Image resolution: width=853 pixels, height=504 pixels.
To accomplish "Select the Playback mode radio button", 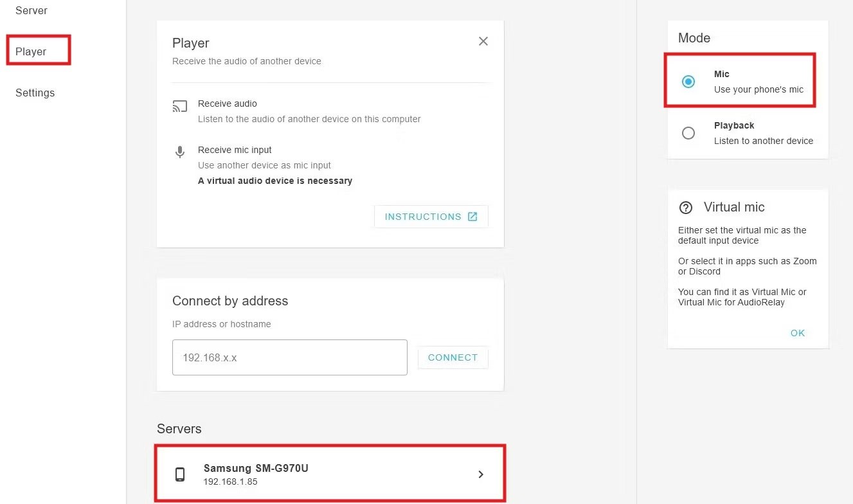I will click(x=688, y=133).
